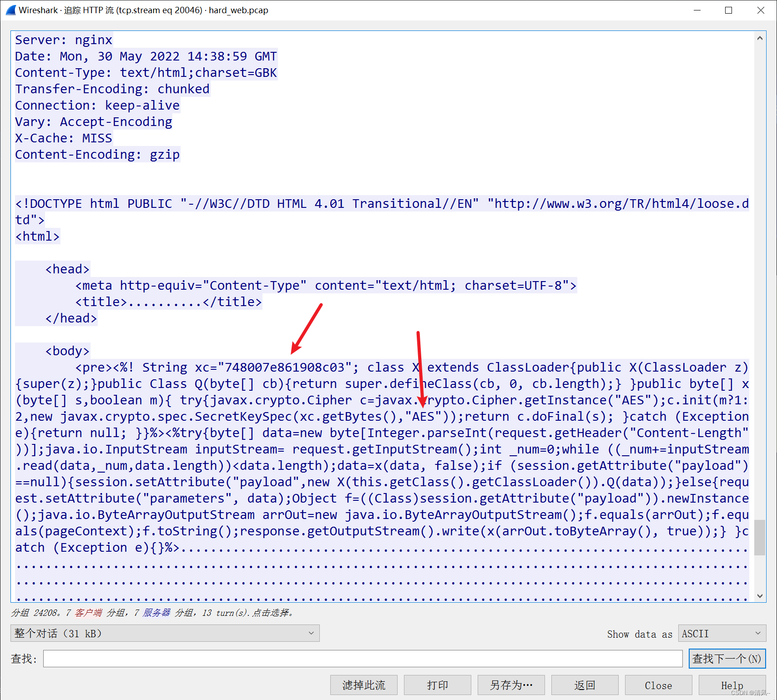Screen dimensions: 777x700
Task: Click the scrollbar up arrow
Action: click(x=760, y=38)
